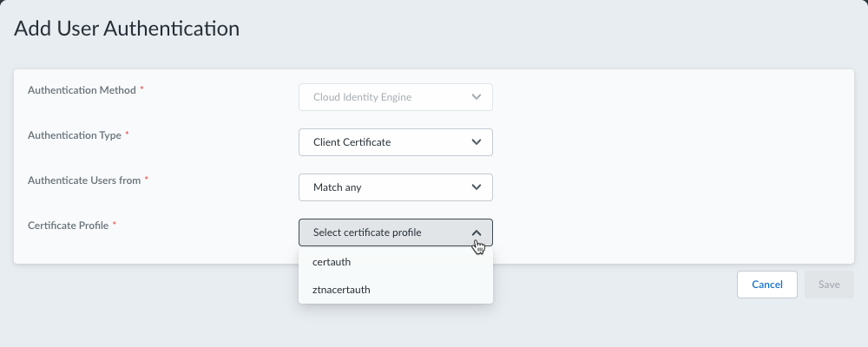Screen dimensions: 868x347
Task: Click the down chevron beside Match any
Action: click(x=476, y=187)
